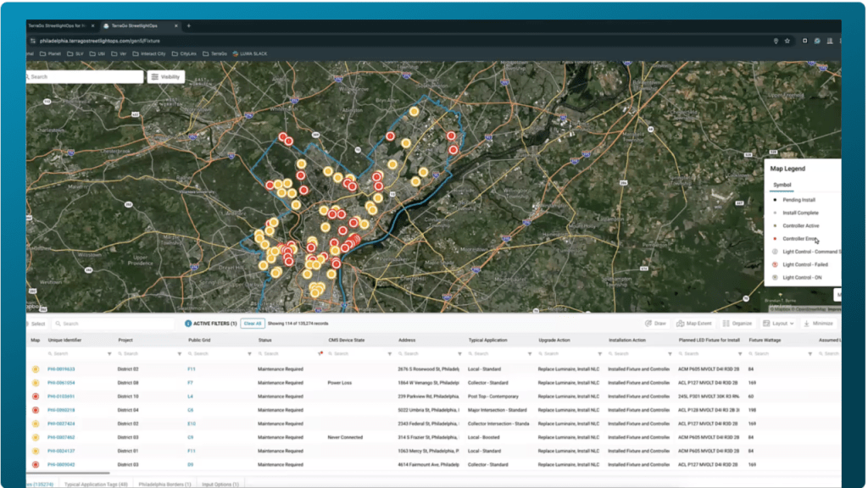Image resolution: width=868 pixels, height=488 pixels.
Task: Open the Address column filter dropdown
Action: point(459,353)
